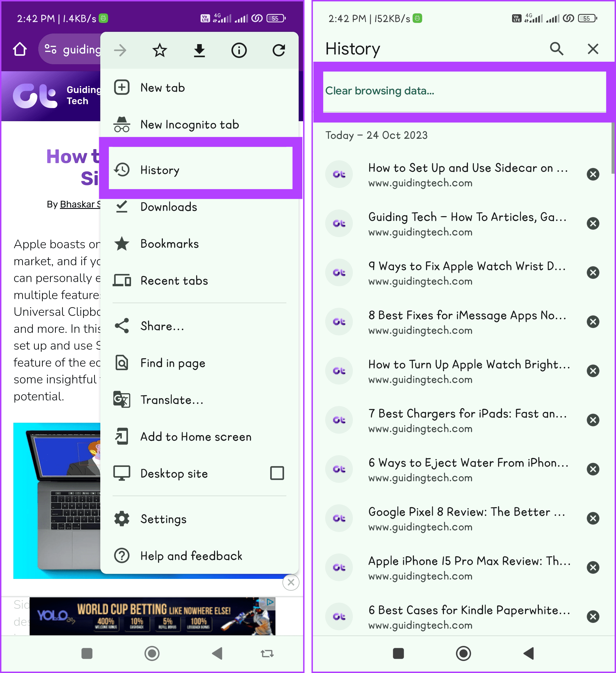Tap home circle, History screen
Viewport: 616px width, 673px height.
463,653
